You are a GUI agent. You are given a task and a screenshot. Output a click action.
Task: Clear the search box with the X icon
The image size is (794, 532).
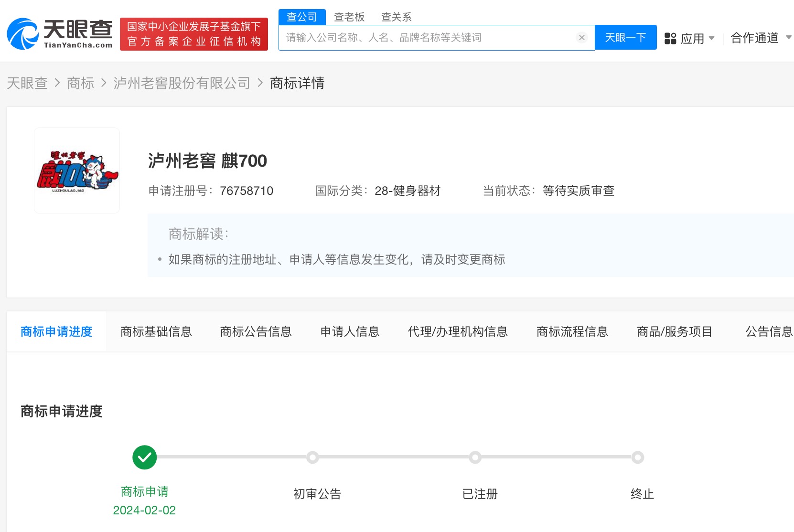[x=581, y=38]
